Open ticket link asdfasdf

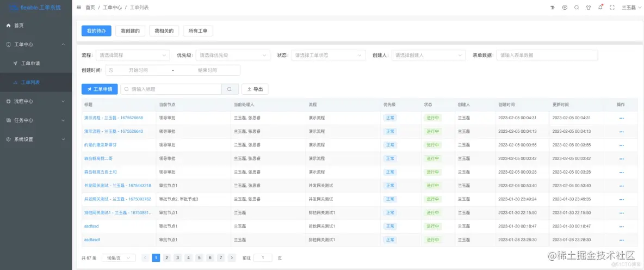92,240
